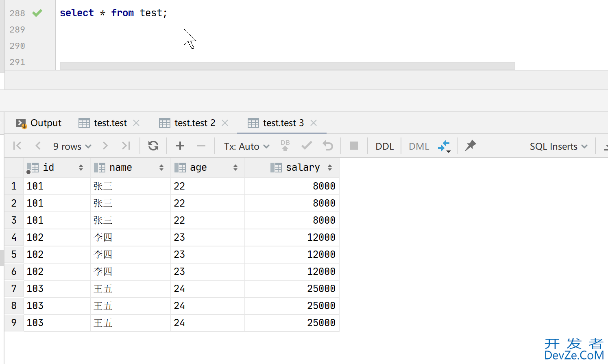This screenshot has width=608, height=364.
Task: Click salary column table icon
Action: [x=276, y=168]
